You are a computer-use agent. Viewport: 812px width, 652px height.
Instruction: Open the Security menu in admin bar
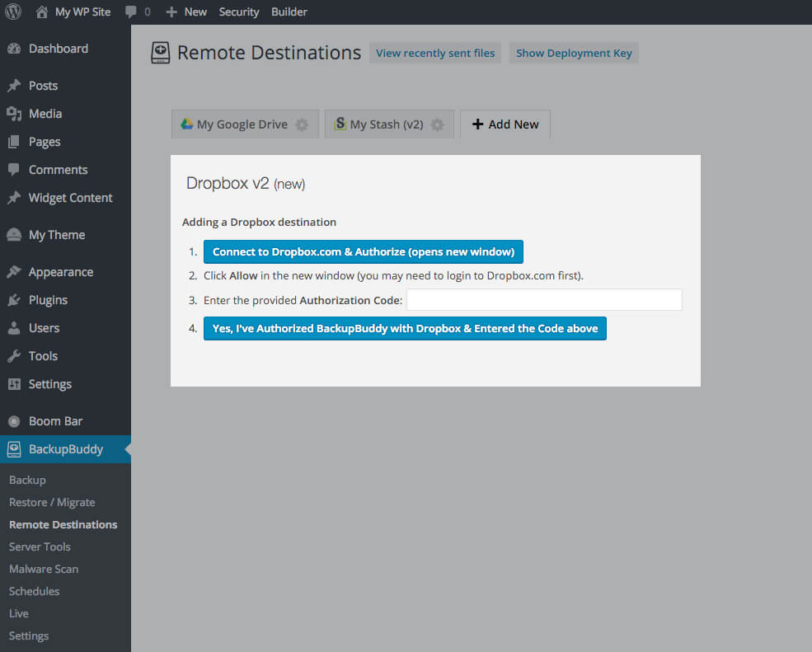[239, 12]
